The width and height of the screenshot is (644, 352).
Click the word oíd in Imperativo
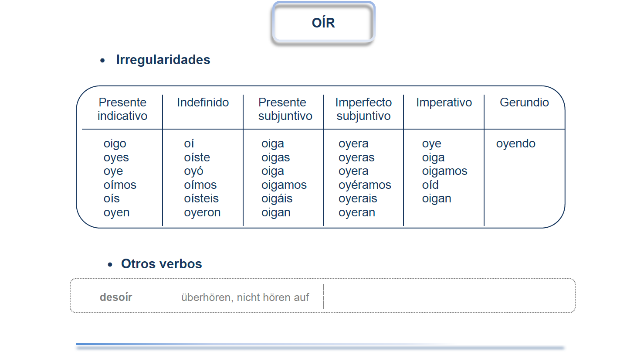[430, 185]
